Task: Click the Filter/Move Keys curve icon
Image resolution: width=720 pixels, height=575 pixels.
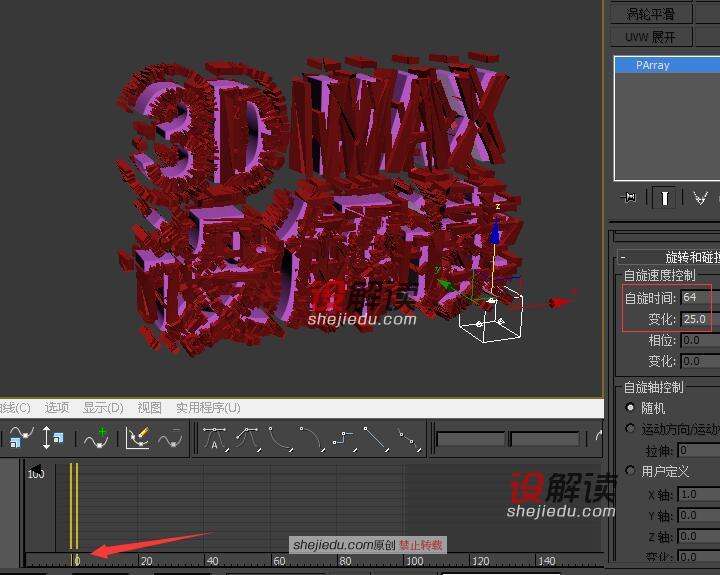Action: point(21,437)
